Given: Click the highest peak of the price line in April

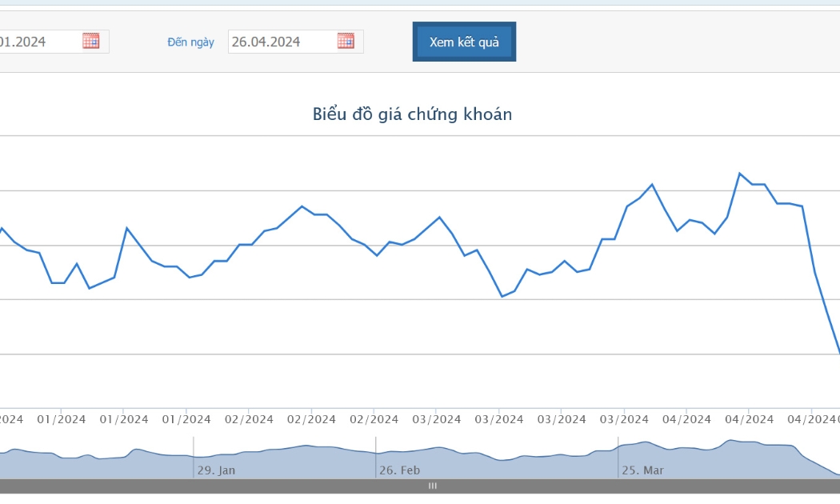Looking at the screenshot, I should click(x=740, y=174).
